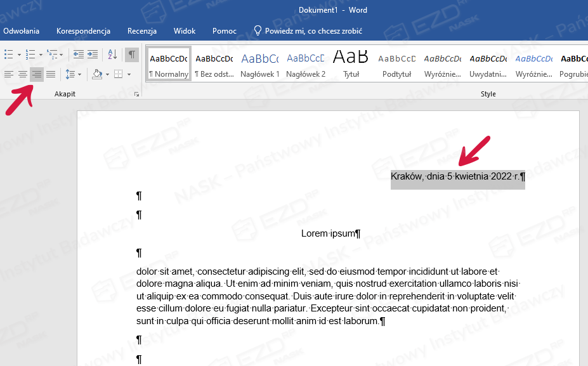Apply the Tytuł style
Viewport: 588px width, 366px height.
(351, 64)
